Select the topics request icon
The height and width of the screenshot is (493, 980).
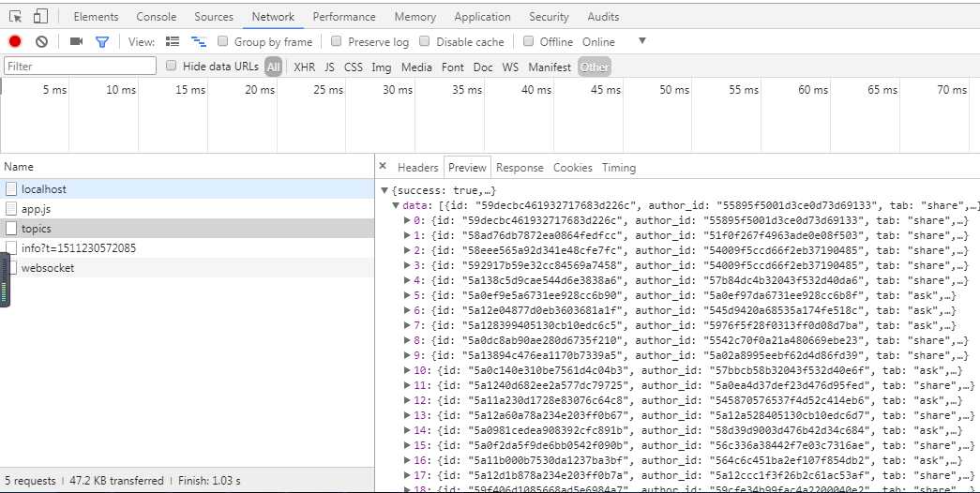click(11, 229)
